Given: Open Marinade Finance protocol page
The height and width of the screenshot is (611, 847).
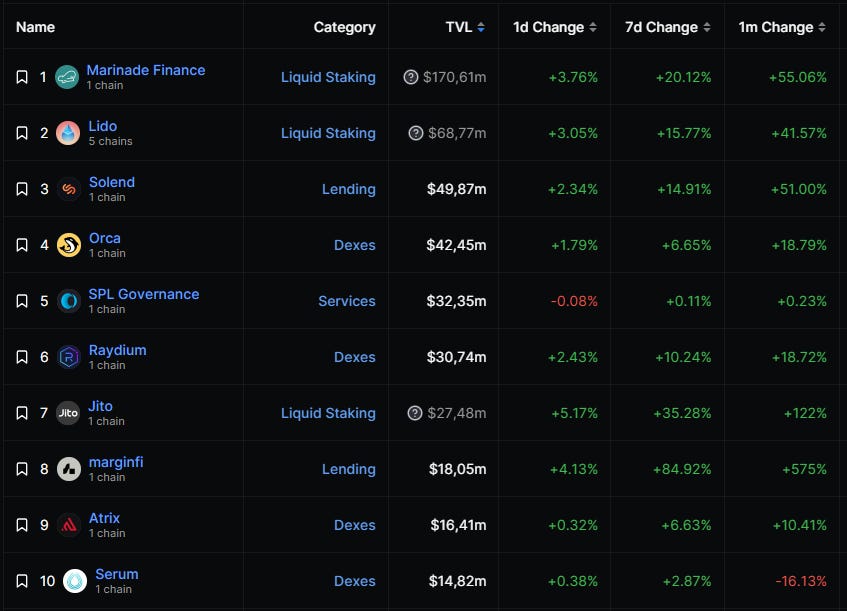Looking at the screenshot, I should click(x=146, y=70).
